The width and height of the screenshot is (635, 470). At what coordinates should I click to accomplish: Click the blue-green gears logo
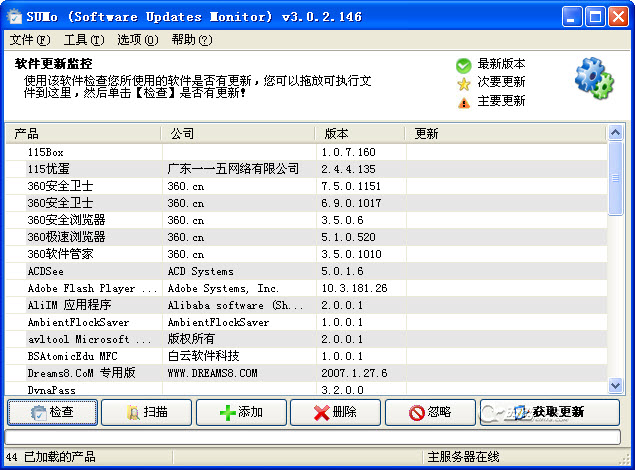(x=594, y=79)
